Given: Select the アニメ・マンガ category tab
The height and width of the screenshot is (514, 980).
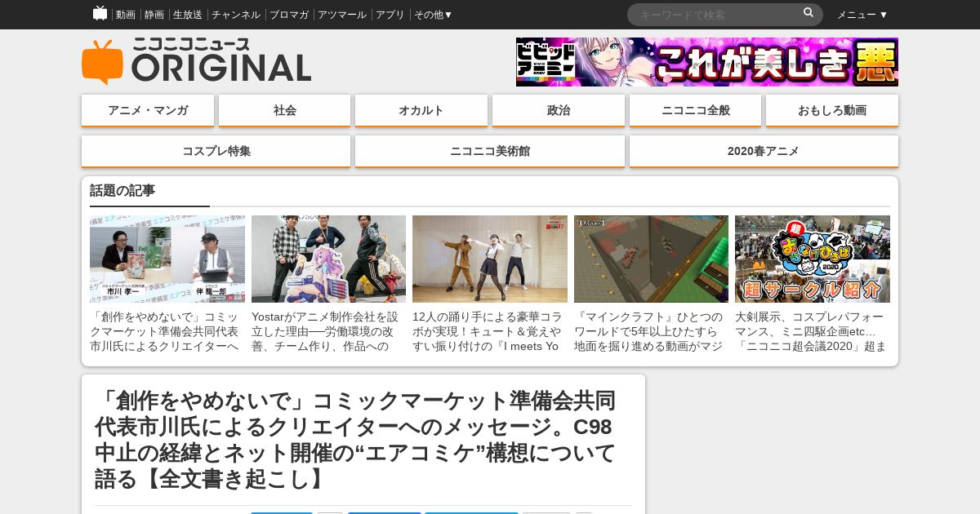Looking at the screenshot, I should coord(148,111).
